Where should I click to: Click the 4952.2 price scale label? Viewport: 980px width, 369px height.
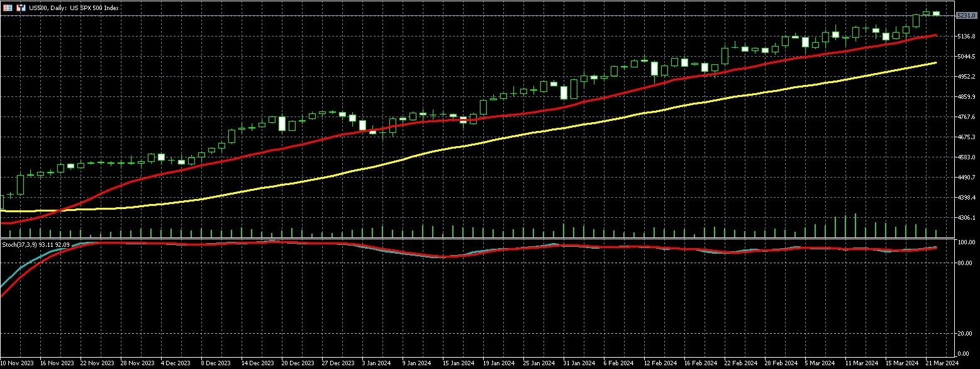click(966, 77)
